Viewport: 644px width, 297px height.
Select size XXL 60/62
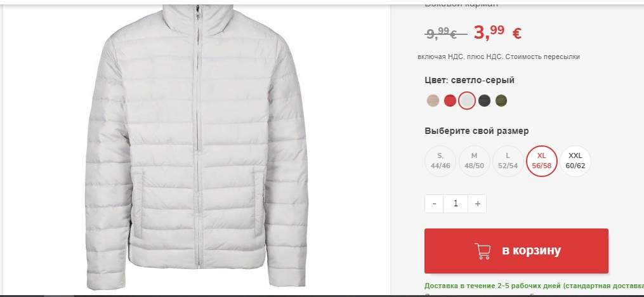[x=575, y=161]
